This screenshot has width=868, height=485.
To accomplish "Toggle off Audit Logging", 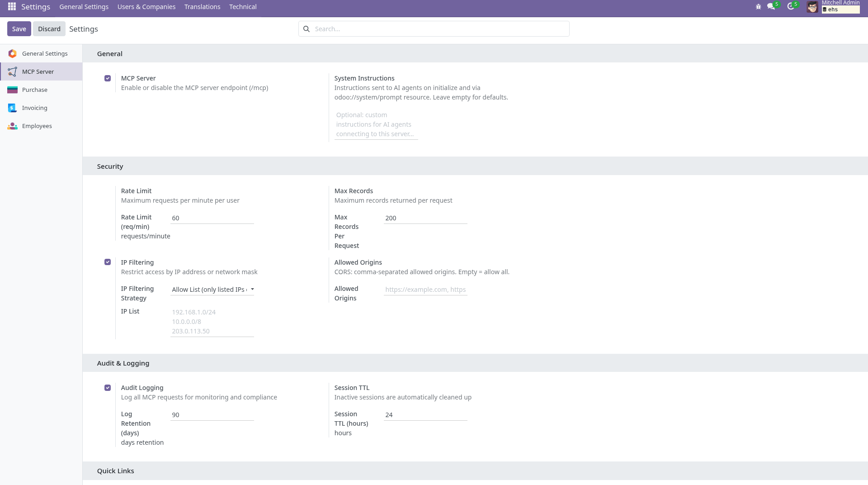I will pyautogui.click(x=108, y=388).
